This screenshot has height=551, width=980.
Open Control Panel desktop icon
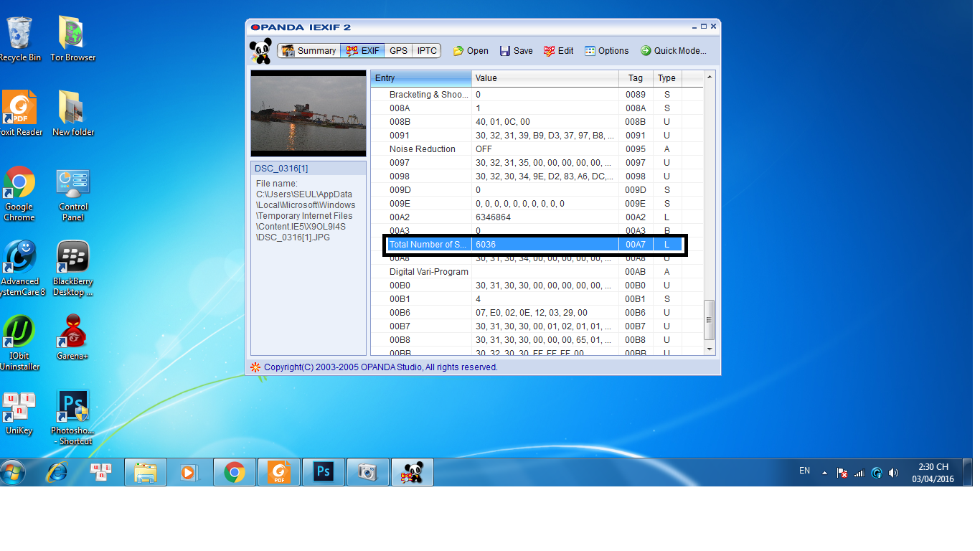72,194
